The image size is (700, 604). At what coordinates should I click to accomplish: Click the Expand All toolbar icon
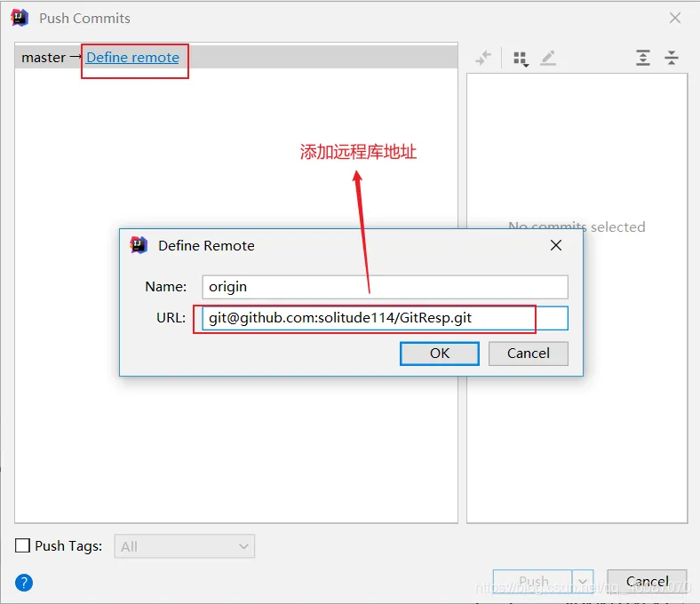(643, 59)
